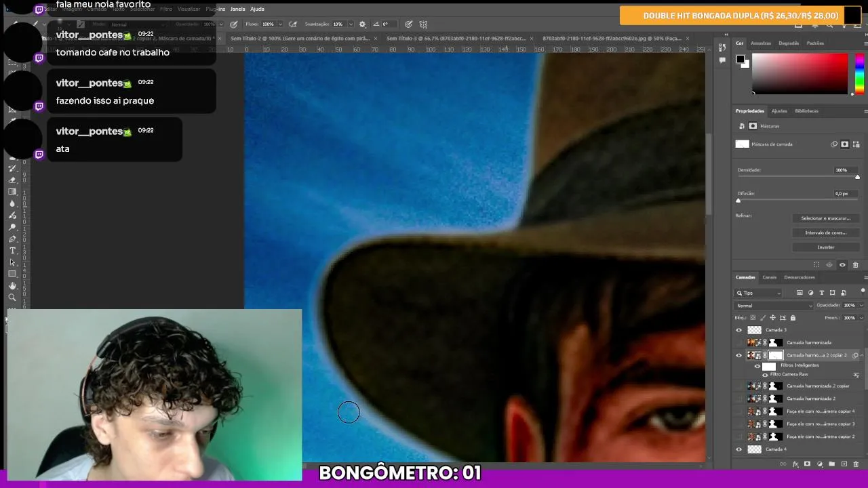Lock all padlock icon in Bloq row
Image resolution: width=868 pixels, height=488 pixels.
tap(793, 317)
